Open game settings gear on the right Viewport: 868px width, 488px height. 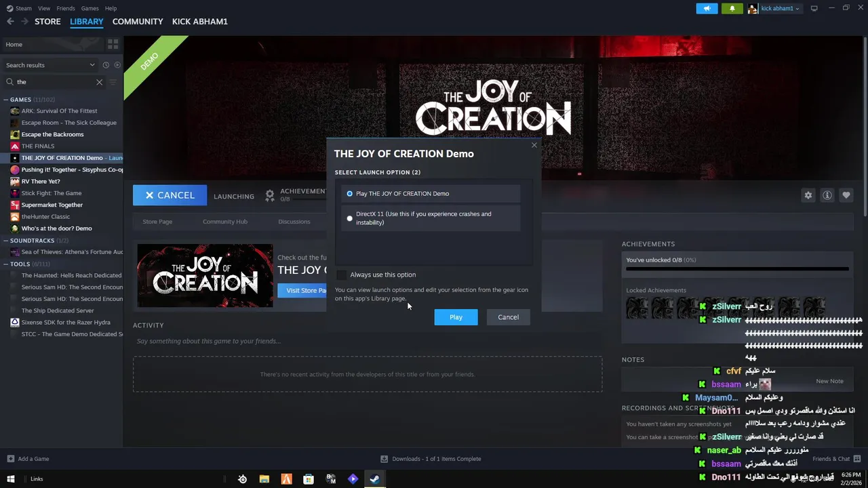click(x=808, y=195)
